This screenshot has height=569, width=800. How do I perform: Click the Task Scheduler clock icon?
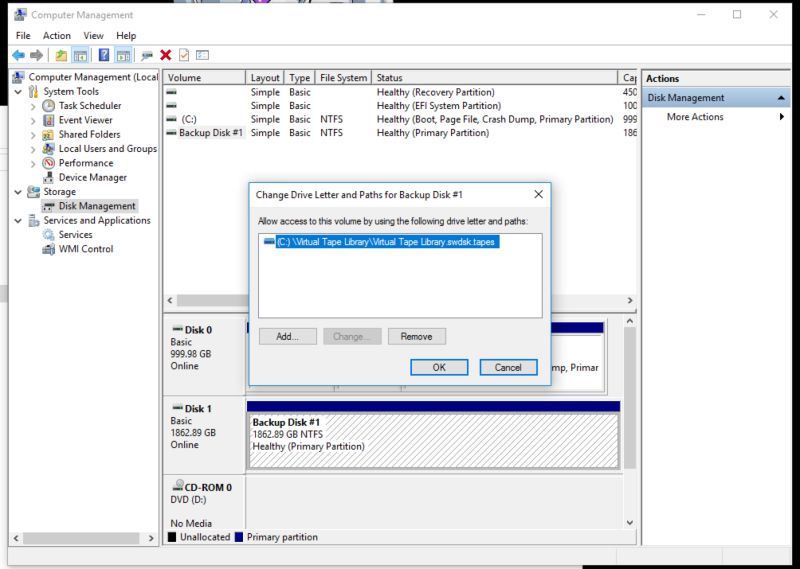pos(48,106)
